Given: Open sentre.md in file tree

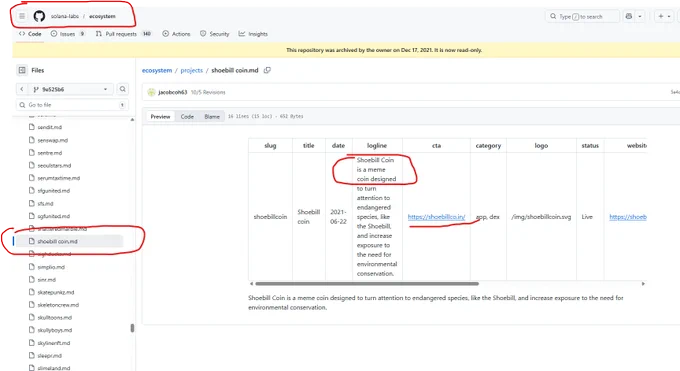Looking at the screenshot, I should [x=49, y=153].
